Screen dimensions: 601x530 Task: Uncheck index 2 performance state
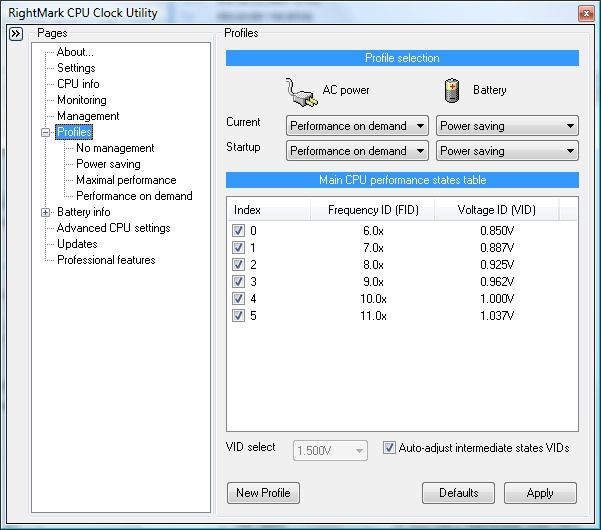pos(238,264)
